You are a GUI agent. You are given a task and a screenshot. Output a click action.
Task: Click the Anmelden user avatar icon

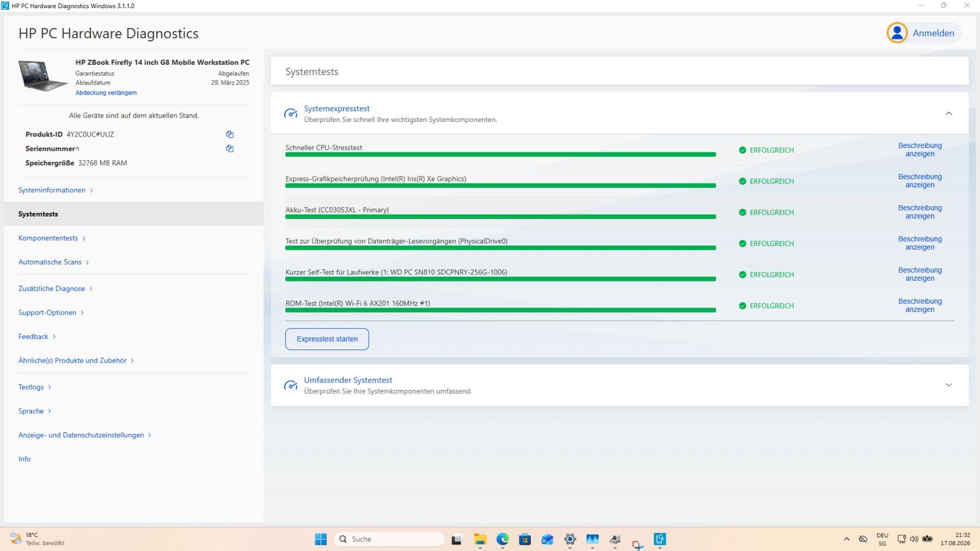pyautogui.click(x=897, y=33)
